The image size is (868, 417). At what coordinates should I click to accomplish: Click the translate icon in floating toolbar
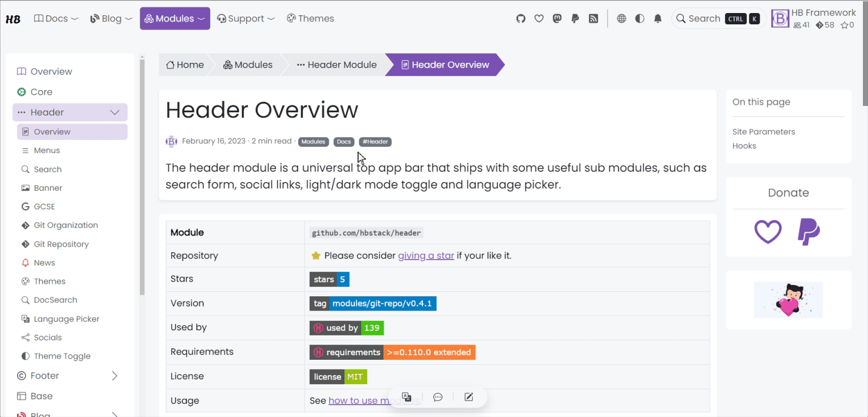[x=407, y=397]
